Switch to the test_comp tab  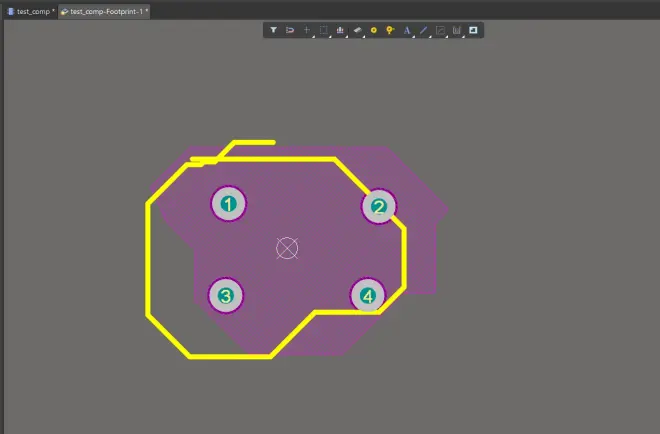pyautogui.click(x=32, y=11)
